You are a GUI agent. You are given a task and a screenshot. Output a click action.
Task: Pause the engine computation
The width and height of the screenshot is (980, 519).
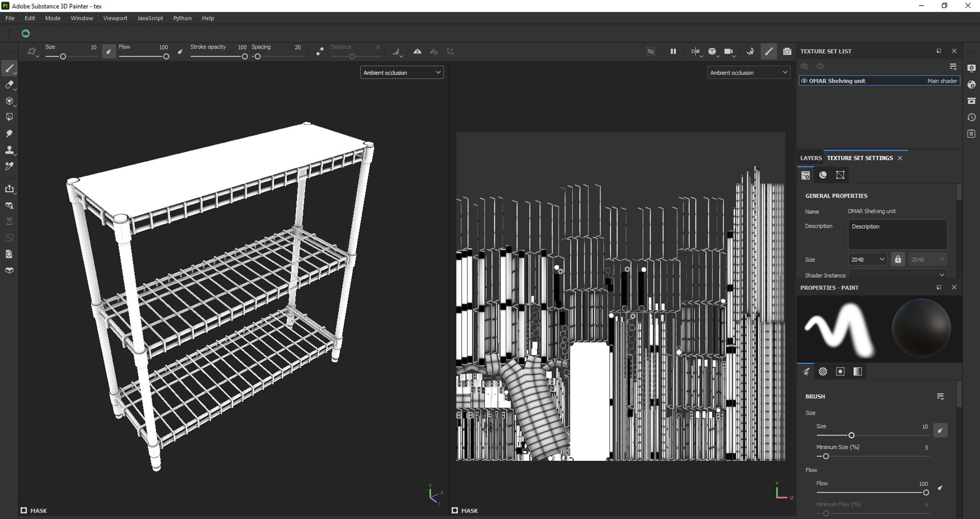pos(673,52)
